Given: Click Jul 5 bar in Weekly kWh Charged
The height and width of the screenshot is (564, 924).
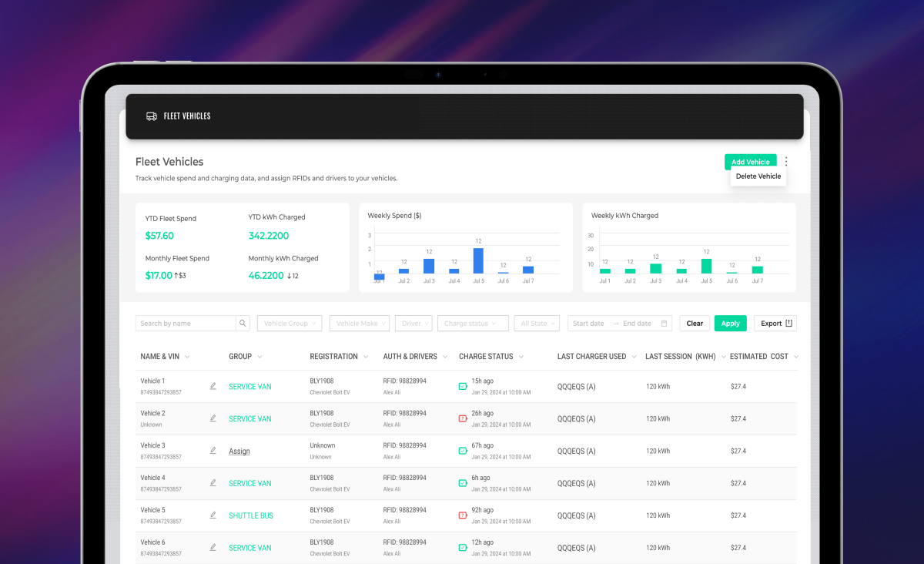Looking at the screenshot, I should 706,266.
